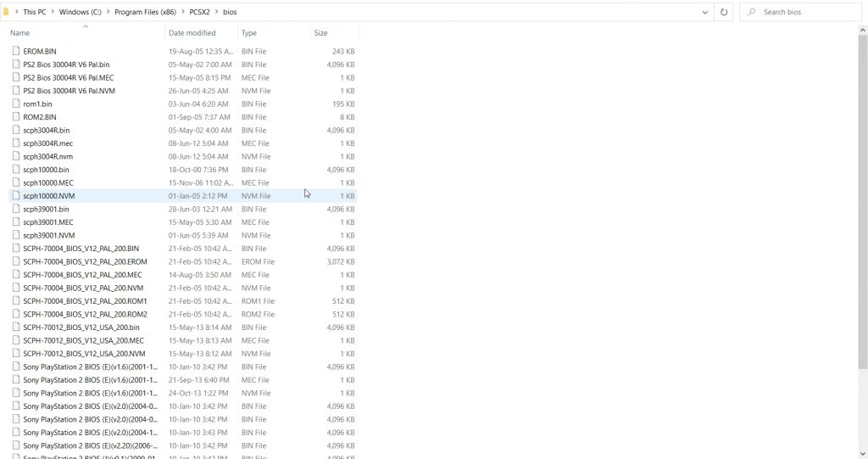This screenshot has height=459, width=868.
Task: Select file name ROM2.BIN
Action: 40,117
